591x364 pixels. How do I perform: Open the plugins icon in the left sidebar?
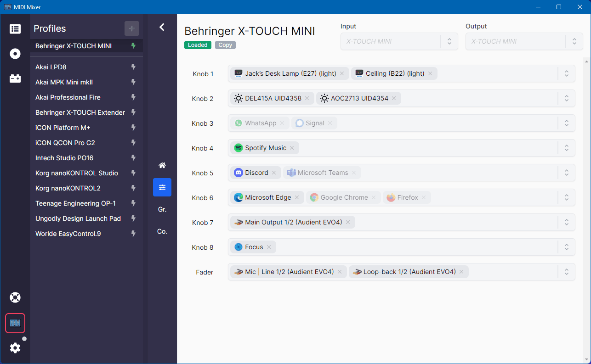tap(15, 78)
